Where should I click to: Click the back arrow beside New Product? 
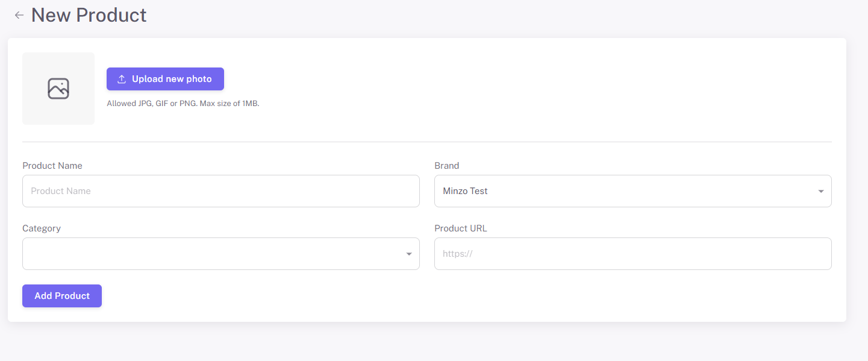pyautogui.click(x=19, y=15)
